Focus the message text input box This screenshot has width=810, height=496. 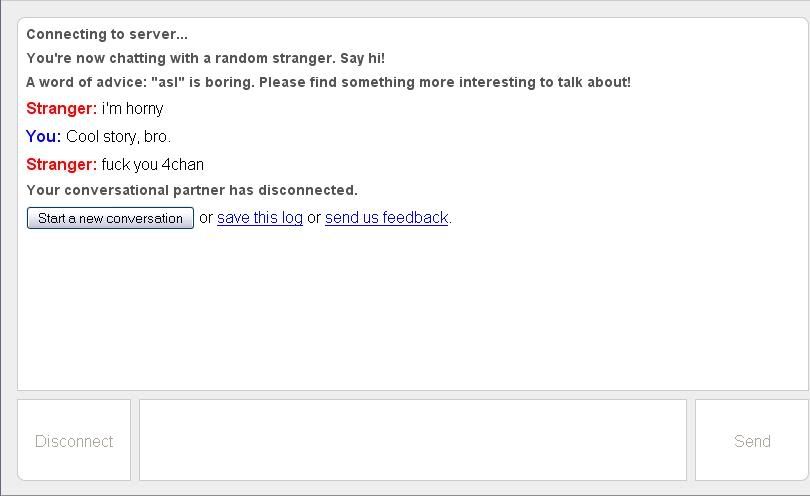click(x=412, y=440)
